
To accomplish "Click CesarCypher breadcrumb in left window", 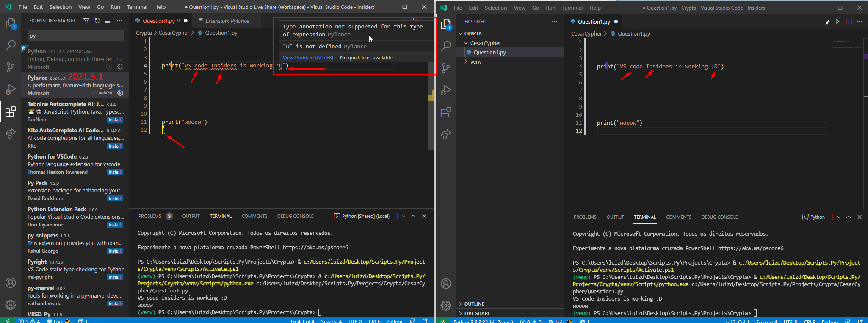I will pos(174,33).
